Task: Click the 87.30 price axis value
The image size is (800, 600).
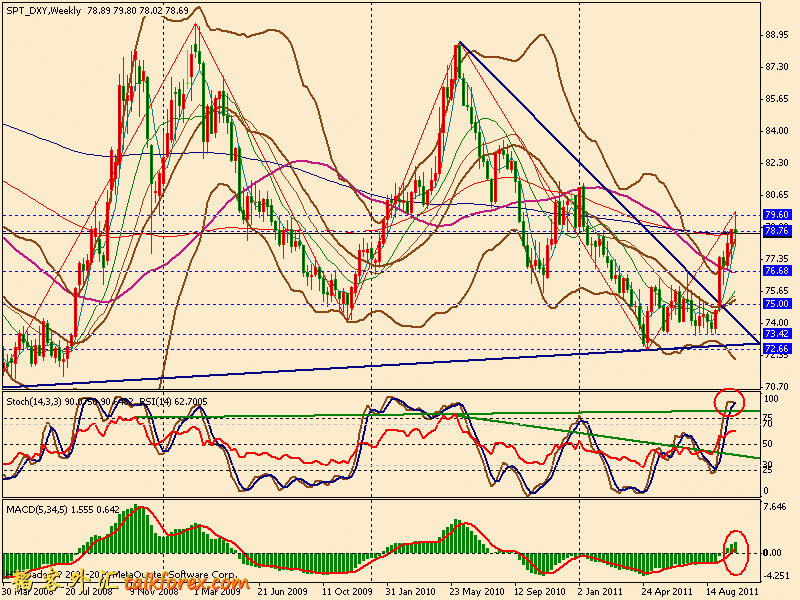Action: point(777,67)
